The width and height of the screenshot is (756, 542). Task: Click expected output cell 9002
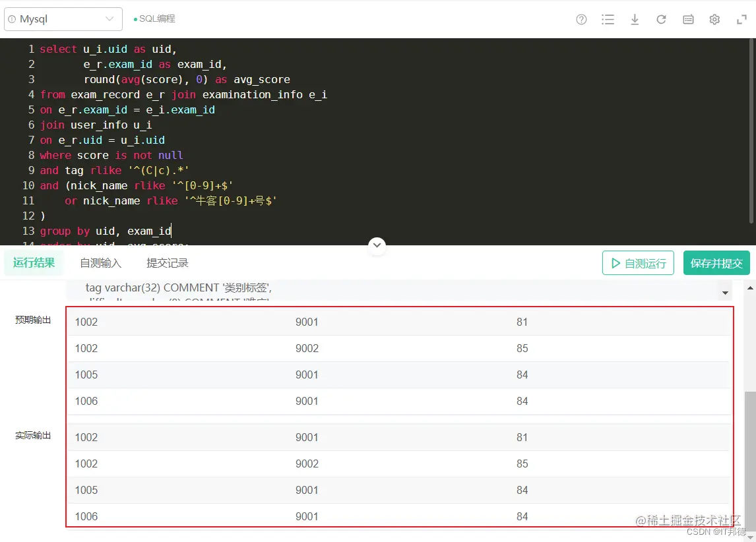(x=307, y=348)
